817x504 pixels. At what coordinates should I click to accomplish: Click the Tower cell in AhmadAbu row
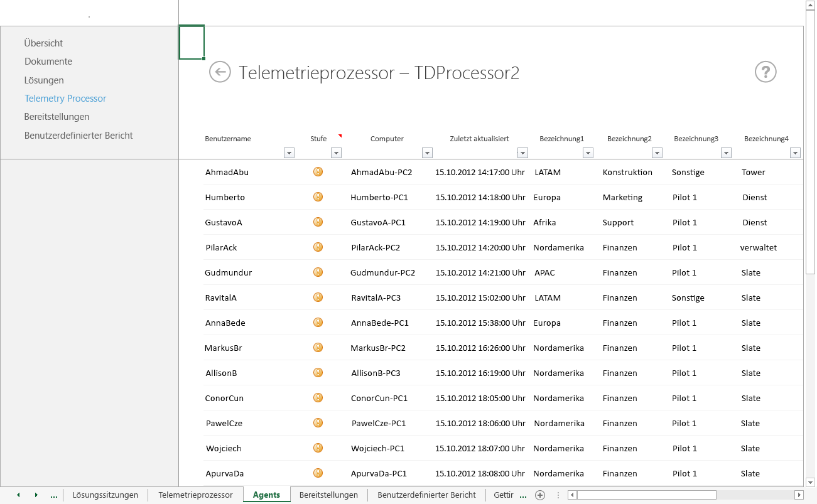[x=754, y=172]
